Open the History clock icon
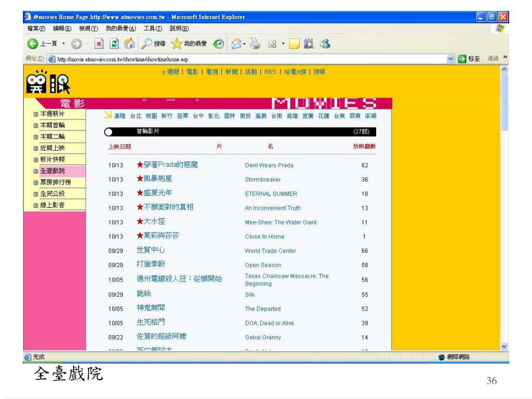The height and width of the screenshot is (399, 532). [x=219, y=44]
